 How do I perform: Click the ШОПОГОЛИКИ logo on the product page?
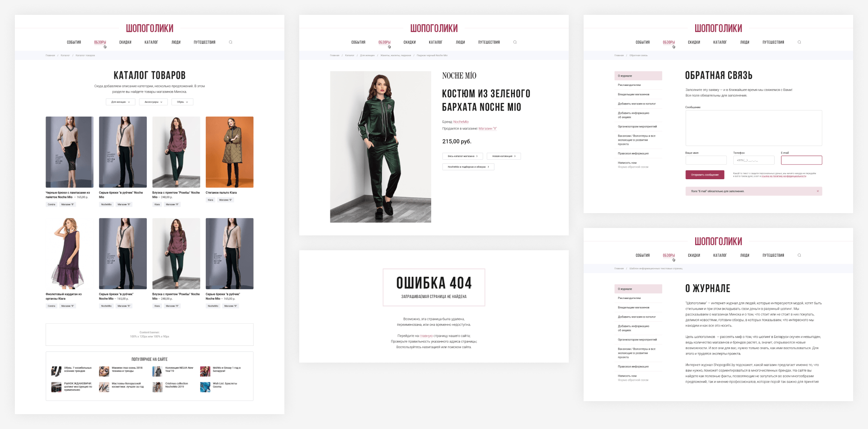[434, 28]
